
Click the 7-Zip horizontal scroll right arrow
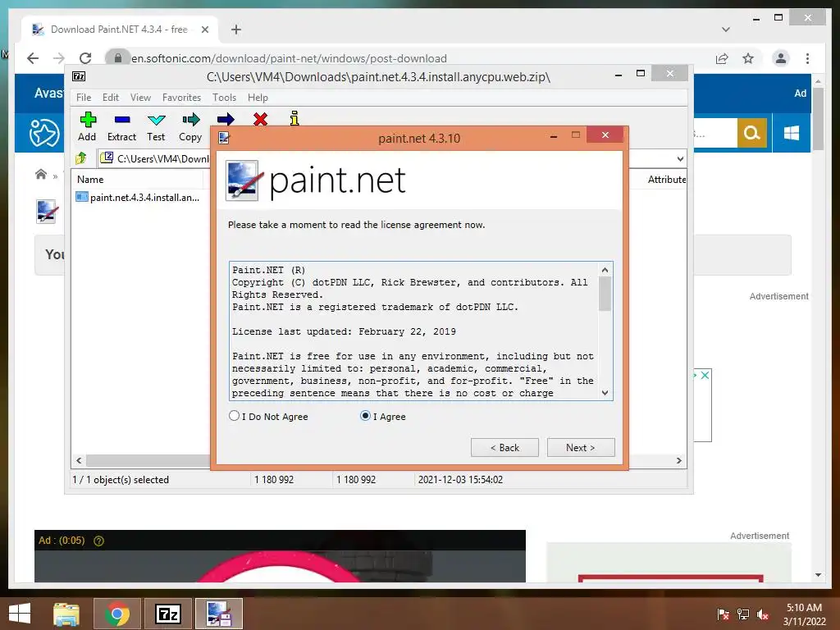click(678, 461)
